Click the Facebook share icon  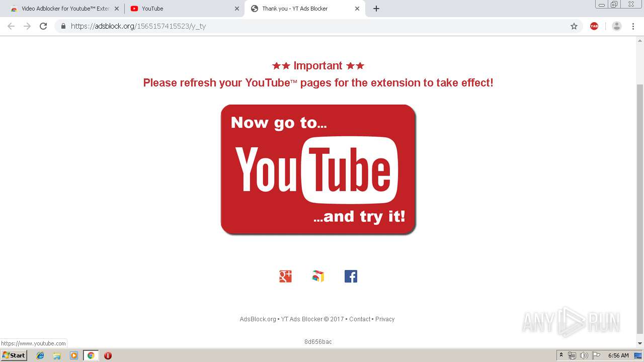coord(351,276)
